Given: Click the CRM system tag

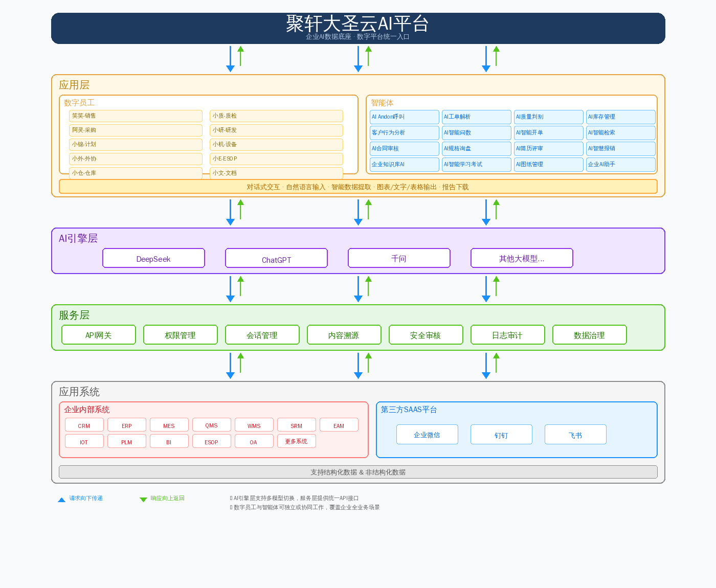Looking at the screenshot, I should (84, 425).
